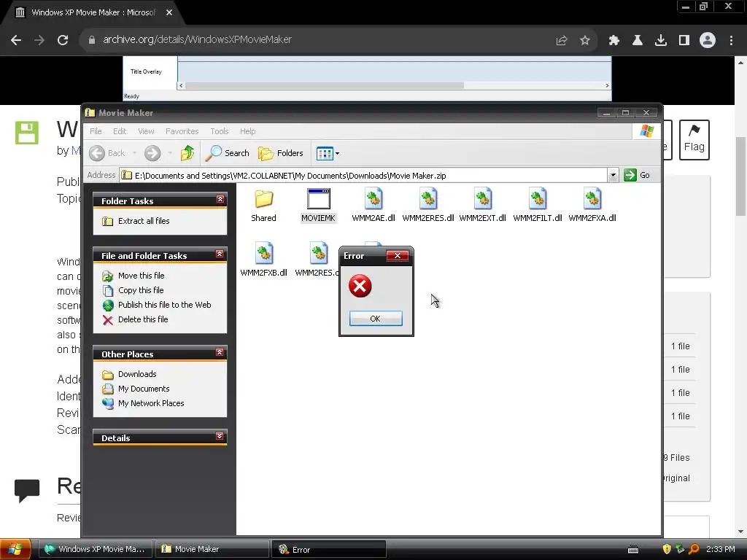Collapse the File and Folder Tasks panel
The width and height of the screenshot is (747, 560).
pyautogui.click(x=220, y=254)
